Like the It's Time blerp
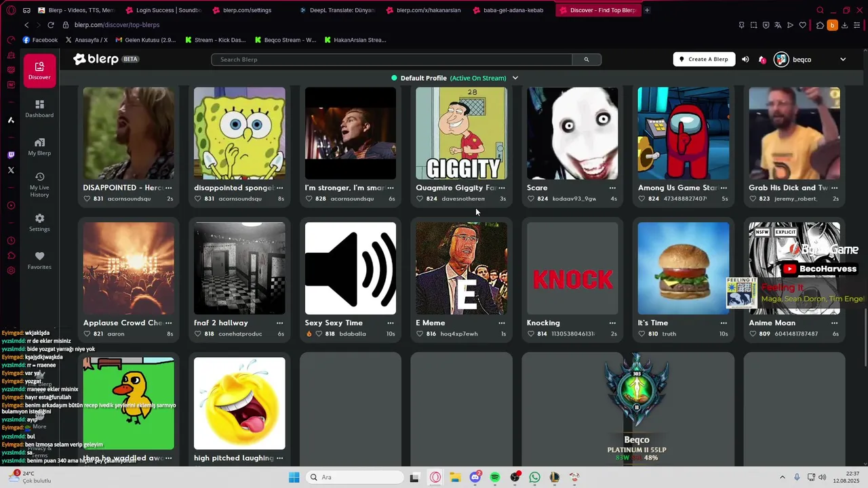This screenshot has width=868, height=488. click(x=643, y=333)
